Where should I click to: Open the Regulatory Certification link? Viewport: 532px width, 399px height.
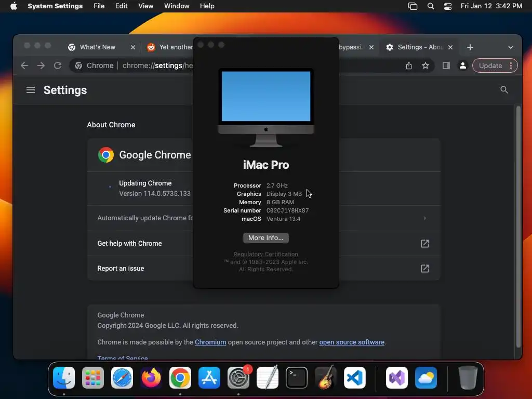[265, 254]
